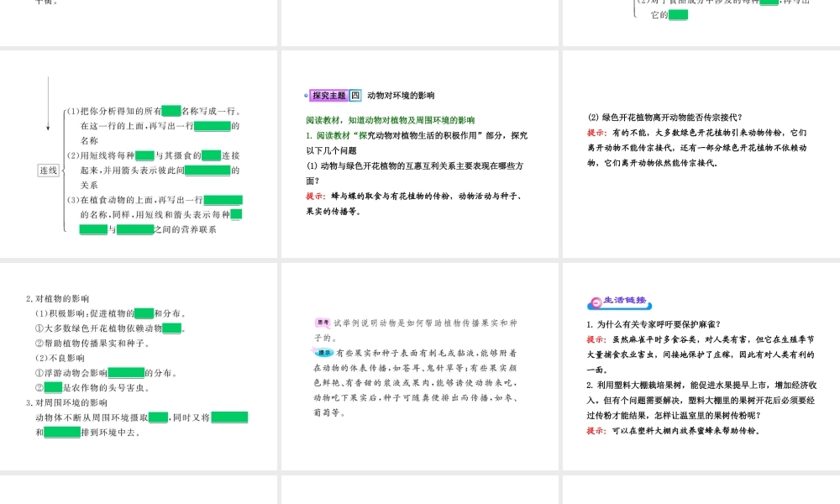Click the 连线 text box
The image size is (840, 504).
point(48,171)
